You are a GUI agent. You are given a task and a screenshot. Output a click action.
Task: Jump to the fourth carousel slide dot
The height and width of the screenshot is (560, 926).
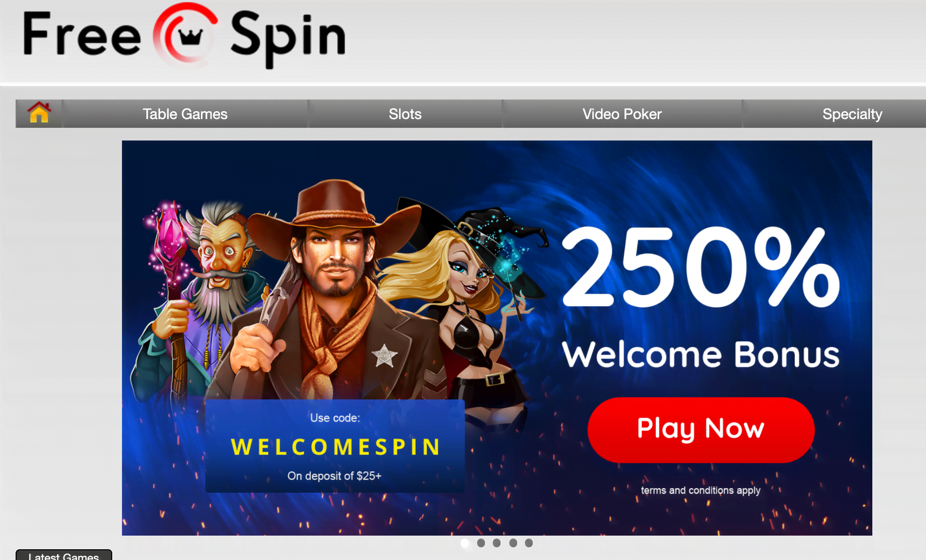[x=513, y=543]
